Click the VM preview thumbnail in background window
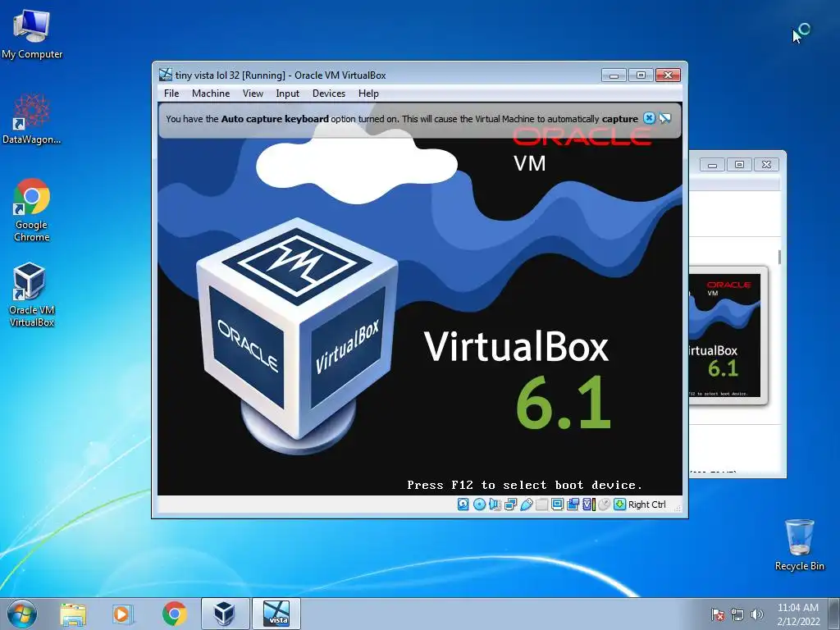 (x=724, y=335)
